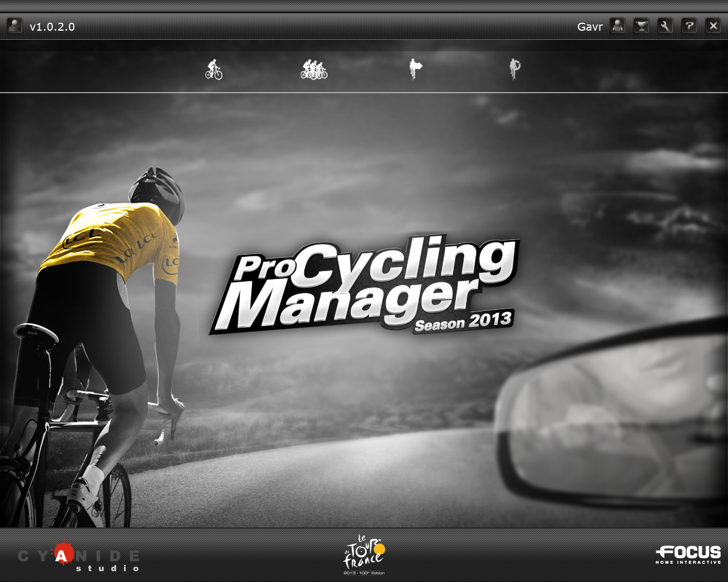This screenshot has width=728, height=582.
Task: Click the icon beside version v1.0.2.0
Action: [x=14, y=26]
